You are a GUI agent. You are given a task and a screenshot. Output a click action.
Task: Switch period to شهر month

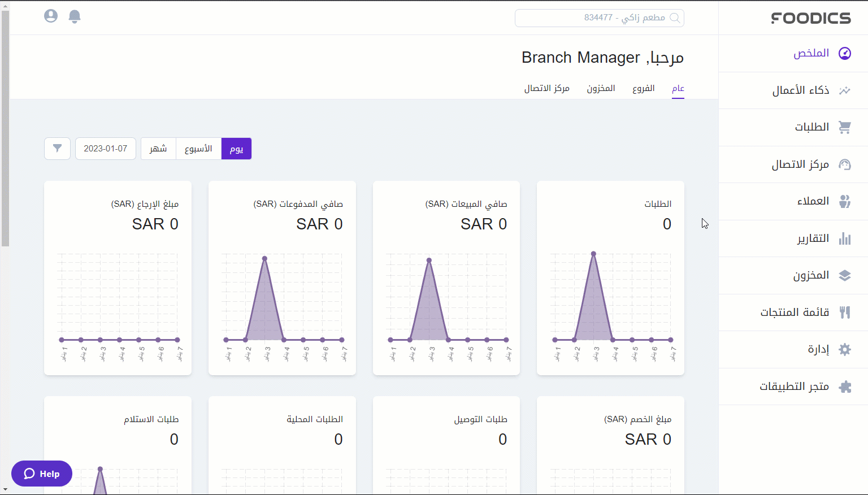click(x=158, y=149)
